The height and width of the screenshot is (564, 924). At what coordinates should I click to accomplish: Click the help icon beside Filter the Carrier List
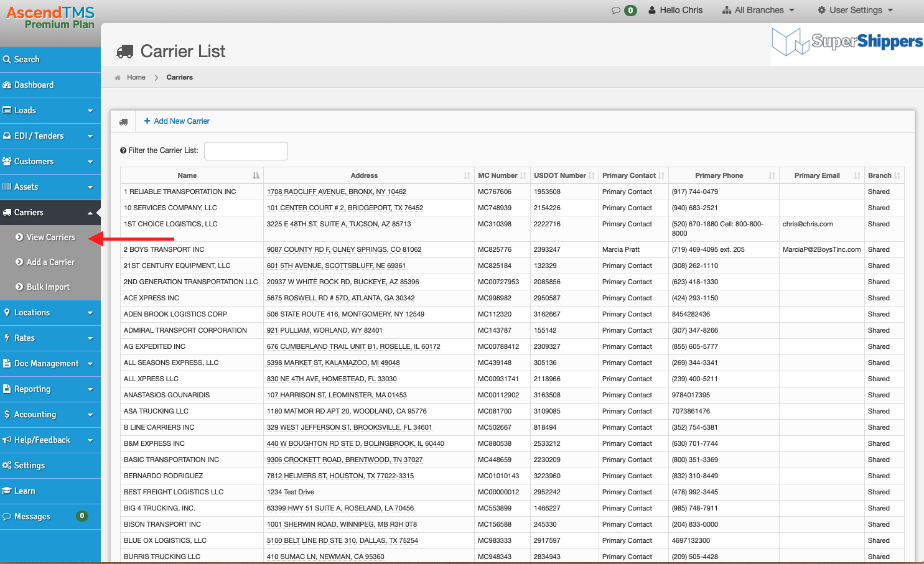(x=123, y=150)
